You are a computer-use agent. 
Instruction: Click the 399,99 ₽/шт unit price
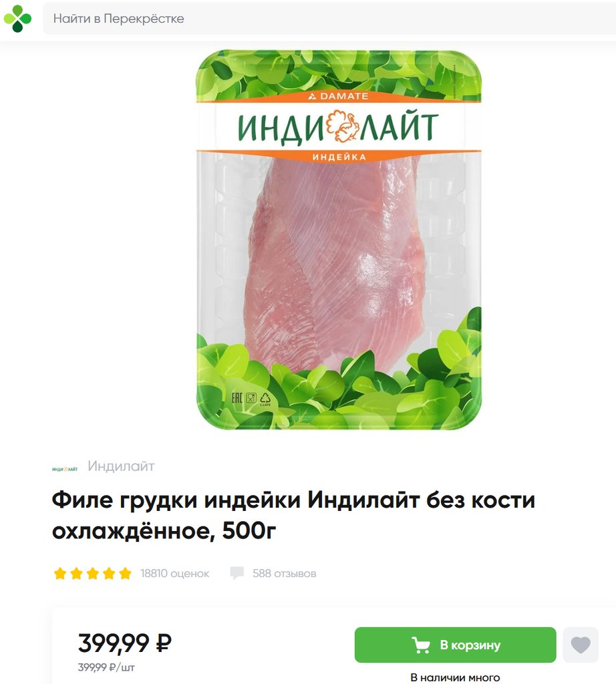(x=106, y=667)
